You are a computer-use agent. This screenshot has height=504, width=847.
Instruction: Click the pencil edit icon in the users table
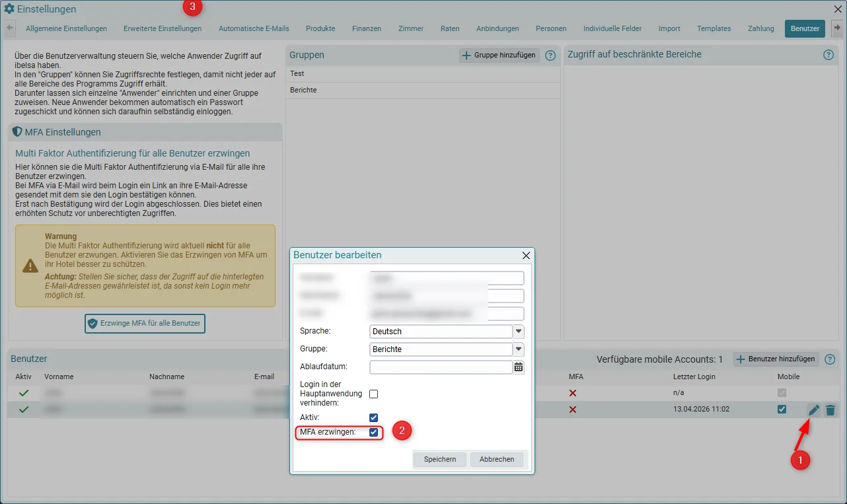coord(814,410)
